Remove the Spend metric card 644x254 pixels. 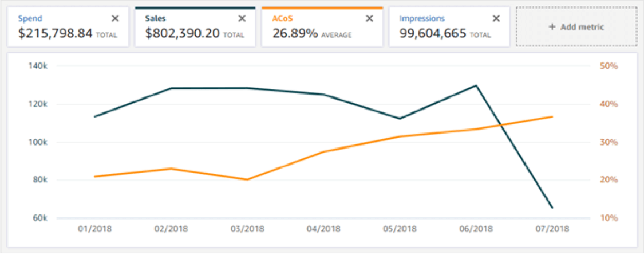116,18
